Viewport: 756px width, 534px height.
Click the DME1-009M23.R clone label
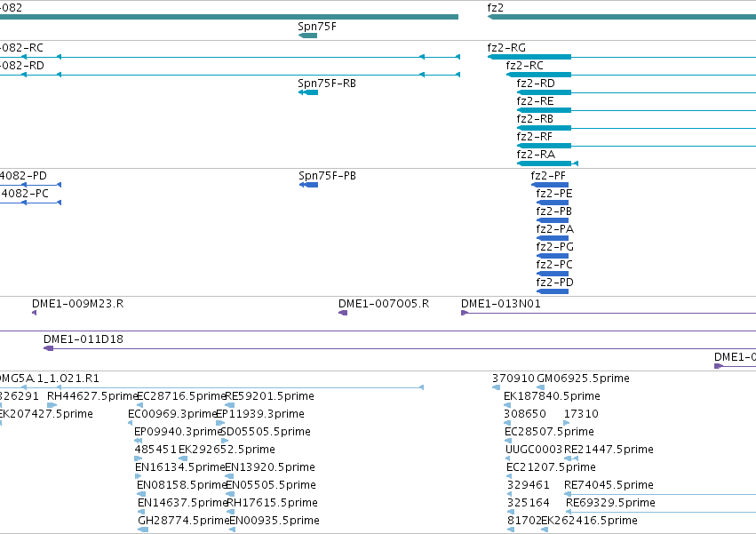(x=77, y=304)
